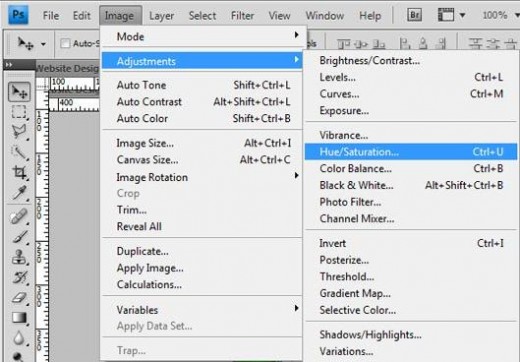Click the distribute vertical centers icon

pos(493,44)
